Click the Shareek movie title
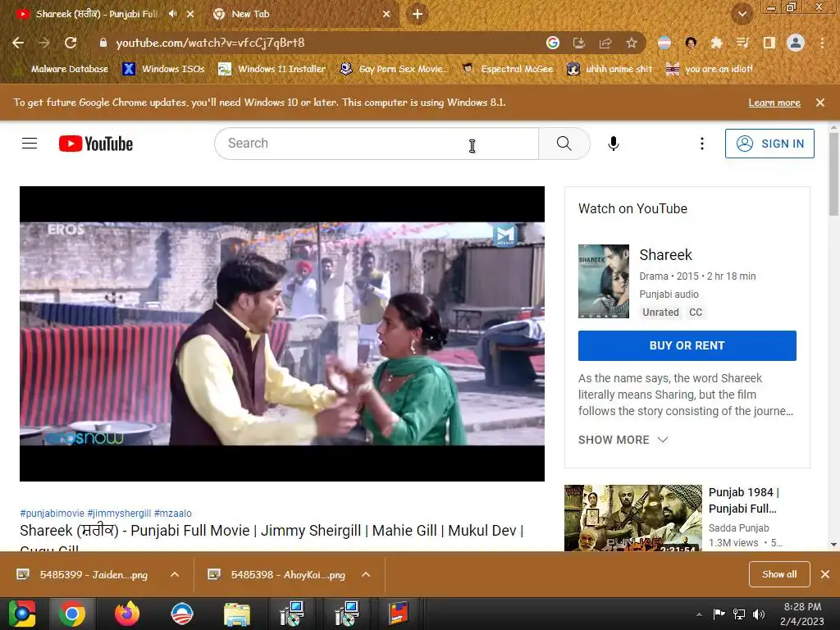840x630 pixels. coord(665,255)
